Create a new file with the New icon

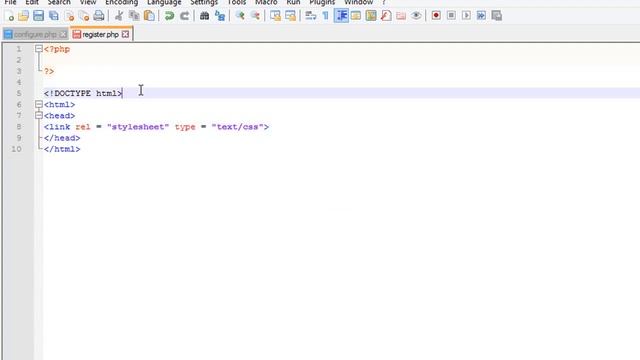(x=9, y=16)
